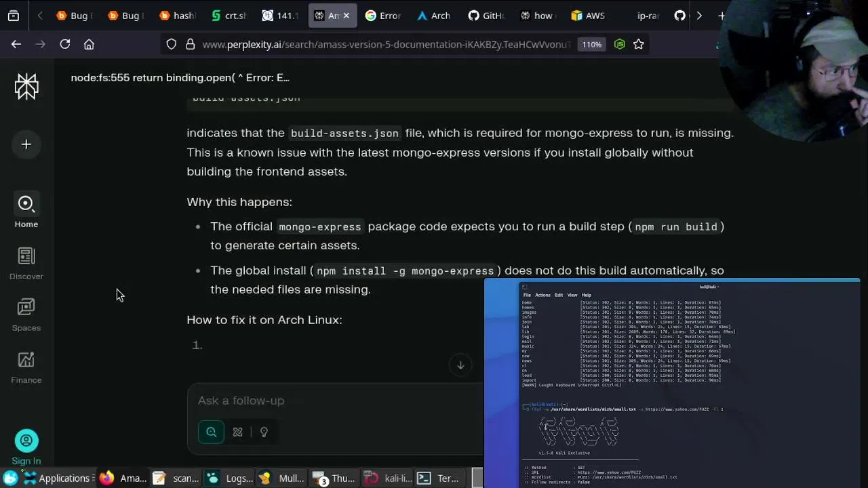This screenshot has height=488, width=868.
Task: Click the perplexity.ai URL address bar
Action: [x=387, y=44]
